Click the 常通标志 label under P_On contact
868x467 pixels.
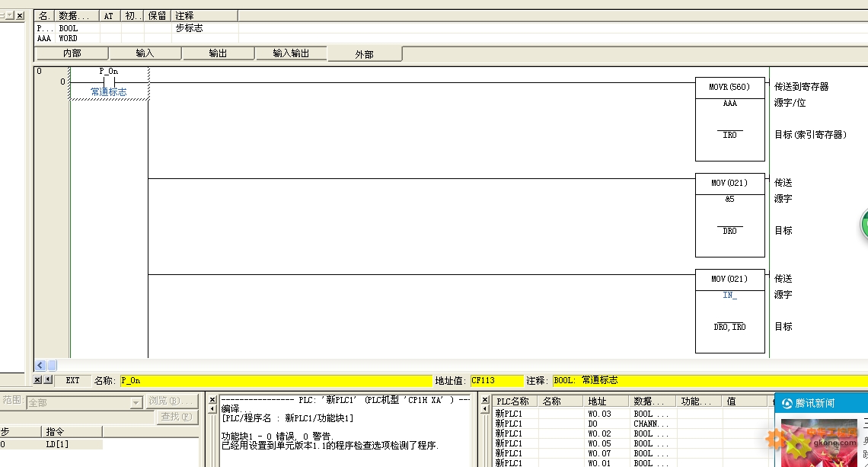(x=108, y=92)
